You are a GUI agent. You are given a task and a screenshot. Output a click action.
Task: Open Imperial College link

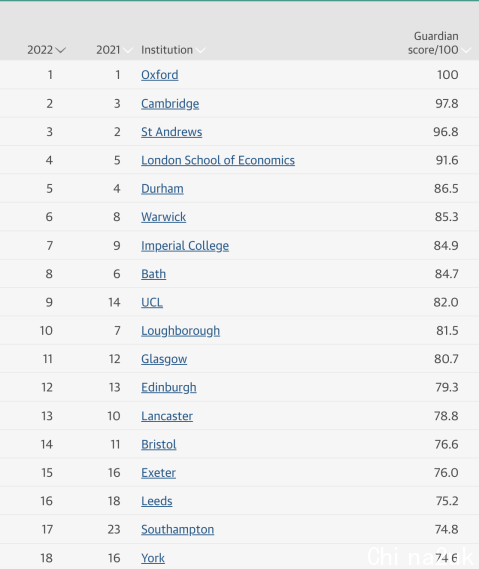(185, 246)
